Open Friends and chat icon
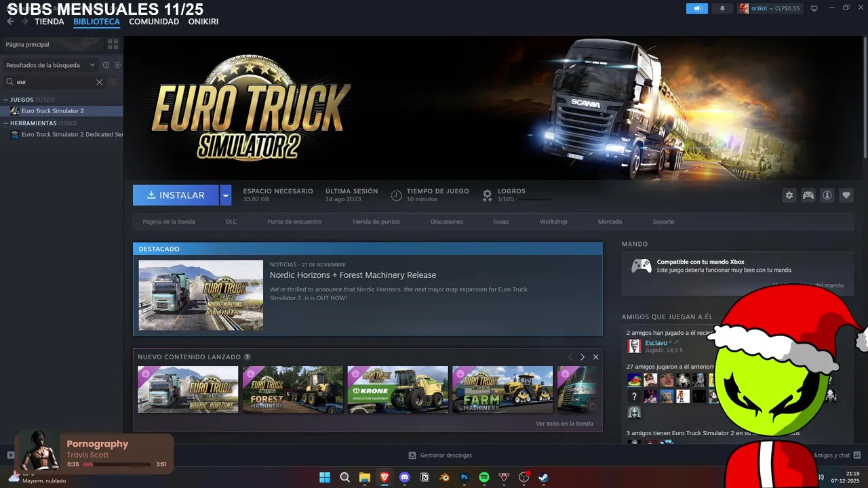This screenshot has height=488, width=868. (857, 455)
